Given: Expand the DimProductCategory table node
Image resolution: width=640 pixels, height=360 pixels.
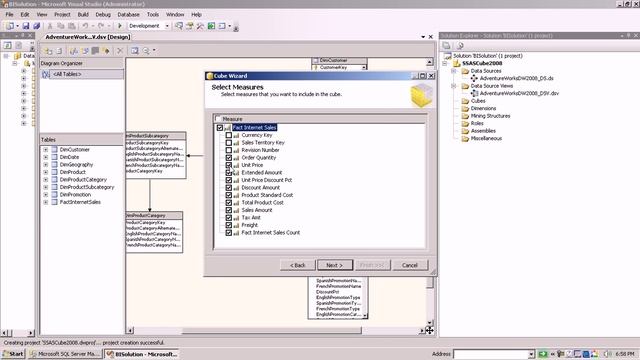Looking at the screenshot, I should point(46,180).
